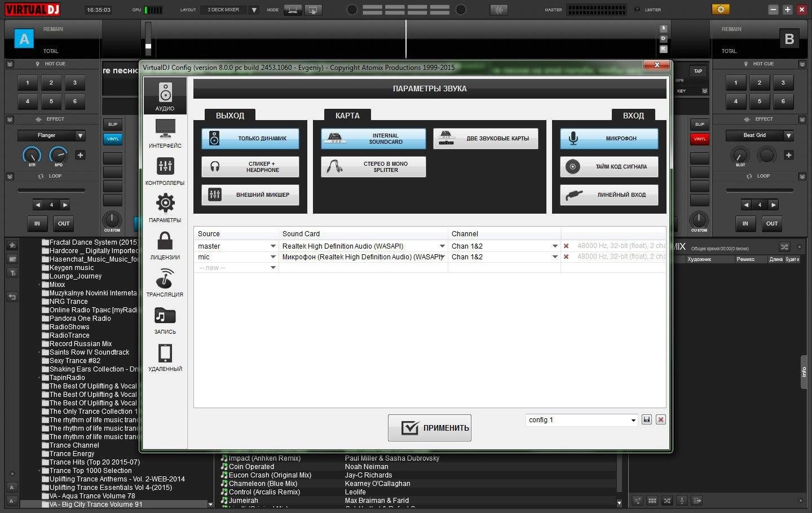Add effect slot plus on deck A

pyautogui.click(x=80, y=155)
